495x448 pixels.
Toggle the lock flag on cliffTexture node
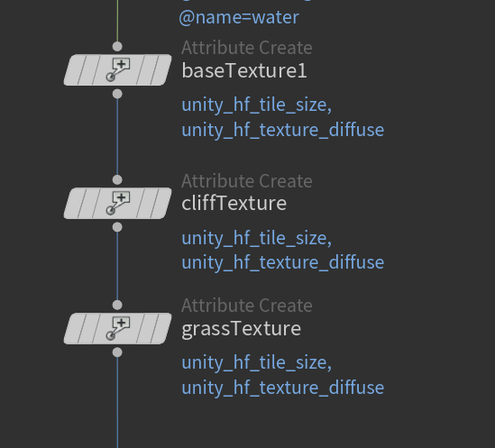86,203
